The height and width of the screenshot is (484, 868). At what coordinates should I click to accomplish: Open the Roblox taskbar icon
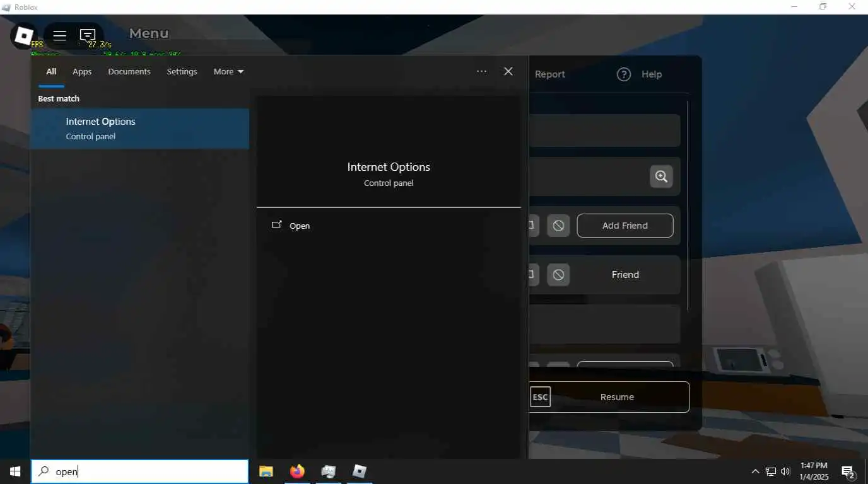(x=359, y=471)
